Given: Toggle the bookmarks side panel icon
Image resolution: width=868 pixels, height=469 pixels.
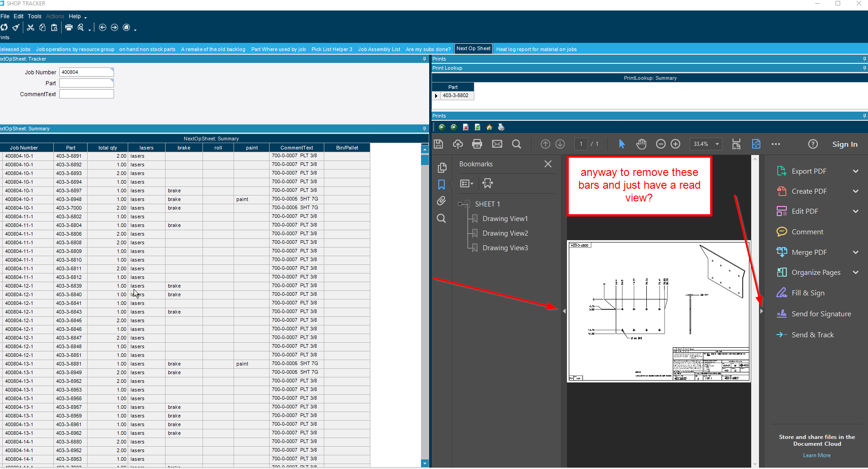Looking at the screenshot, I should (442, 184).
